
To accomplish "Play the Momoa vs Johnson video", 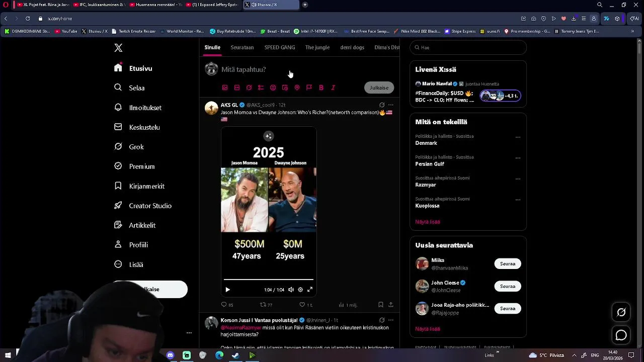I will click(227, 290).
